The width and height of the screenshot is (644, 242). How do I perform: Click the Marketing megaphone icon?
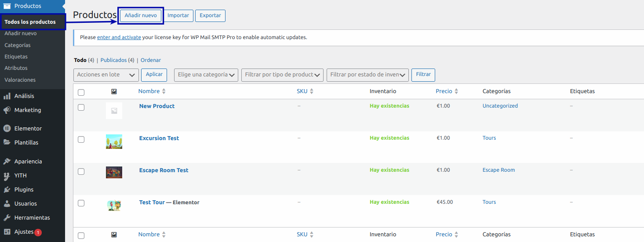pos(7,110)
